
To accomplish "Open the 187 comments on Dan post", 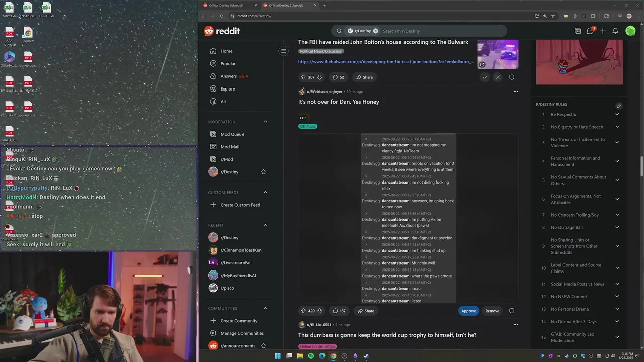I will [339, 311].
